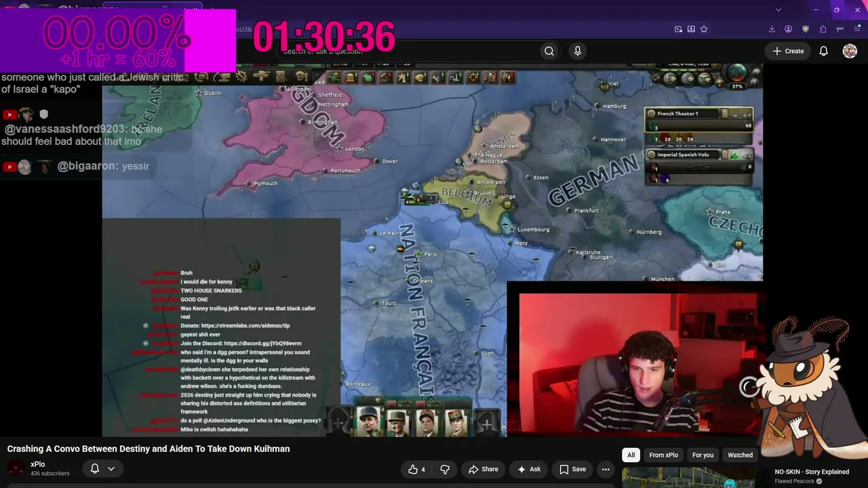Select the For you filter chip
This screenshot has width=868, height=488.
click(x=703, y=455)
